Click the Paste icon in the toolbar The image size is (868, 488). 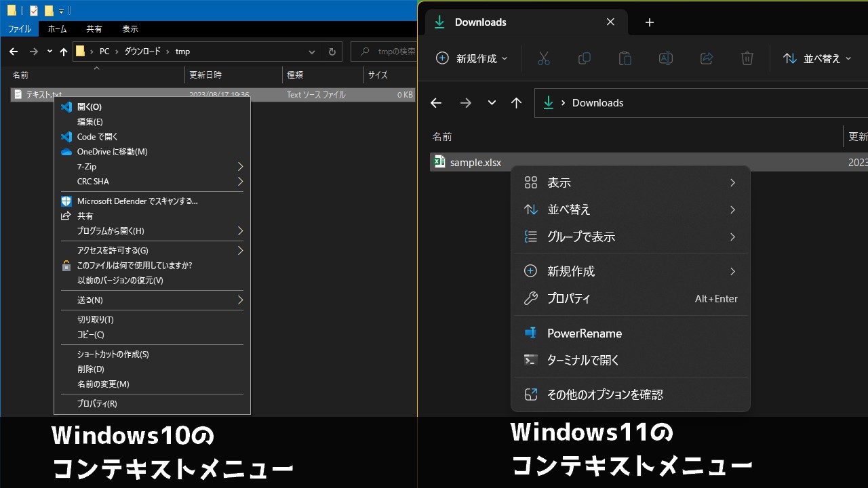point(625,58)
